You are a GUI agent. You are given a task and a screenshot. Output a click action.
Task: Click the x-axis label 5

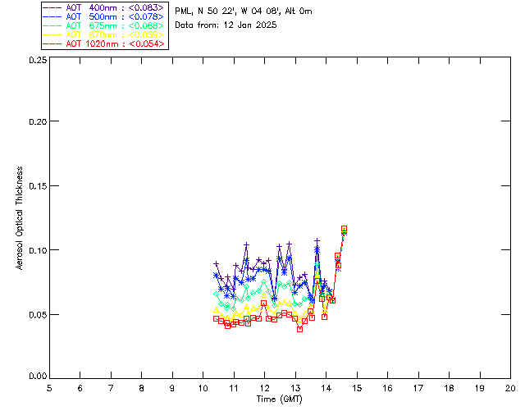tap(49, 388)
